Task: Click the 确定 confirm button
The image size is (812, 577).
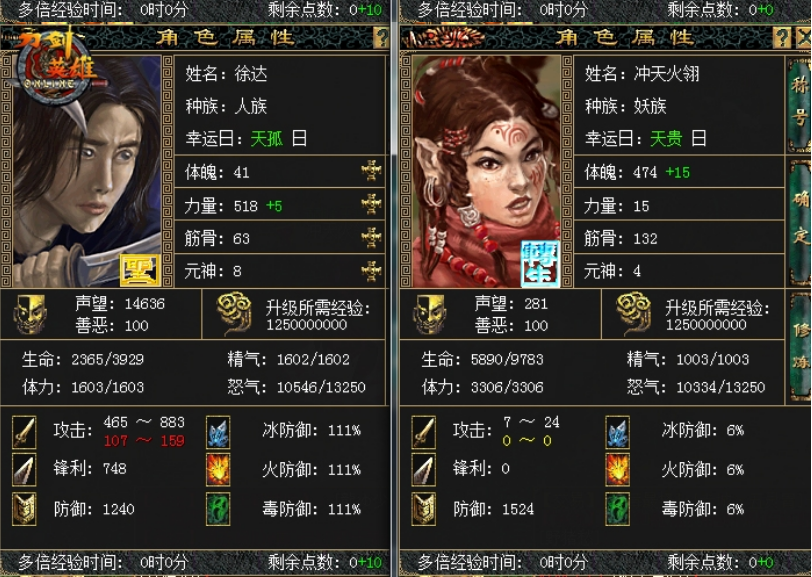Action: [800, 223]
